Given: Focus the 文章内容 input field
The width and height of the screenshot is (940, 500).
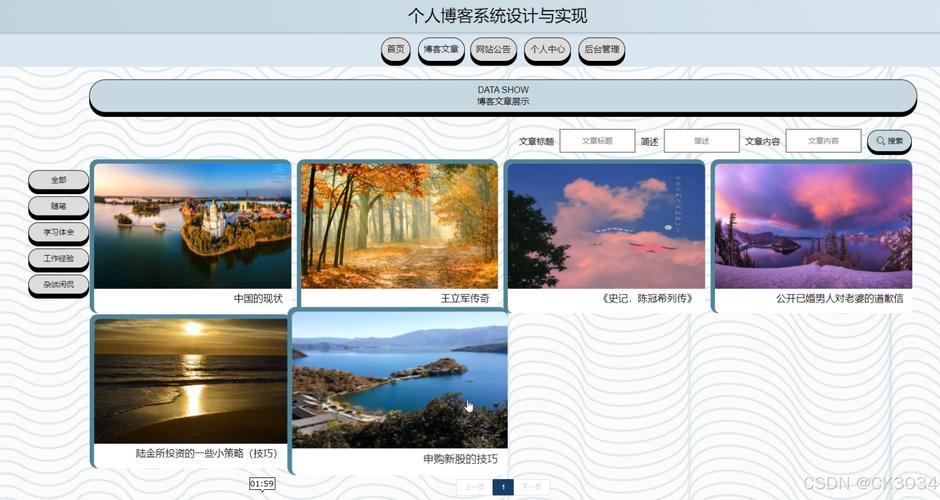Looking at the screenshot, I should [x=823, y=141].
